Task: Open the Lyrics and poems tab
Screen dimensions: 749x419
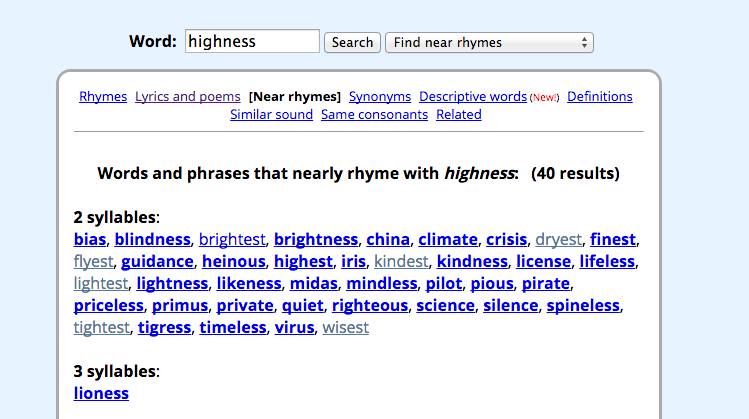Action: (187, 96)
